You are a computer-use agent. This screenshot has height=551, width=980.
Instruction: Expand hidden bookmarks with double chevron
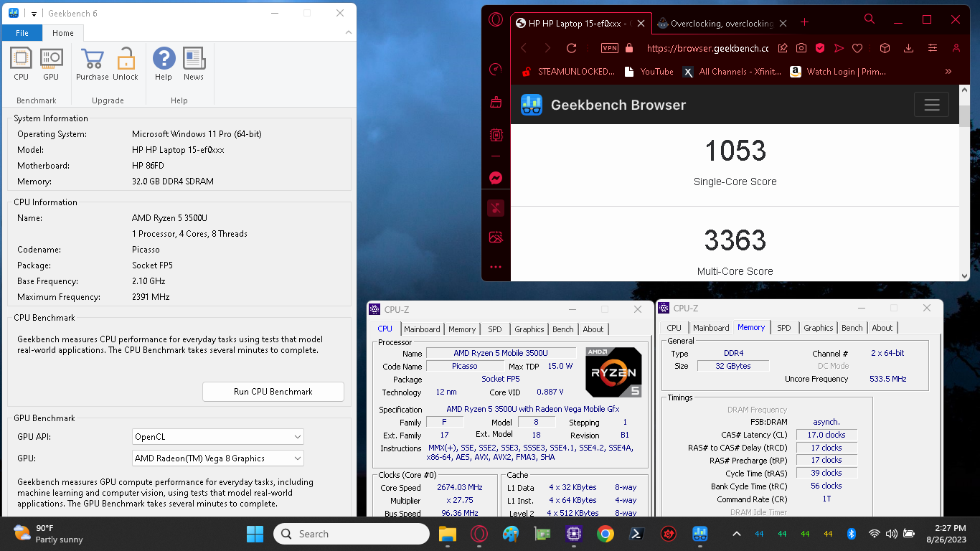point(948,72)
